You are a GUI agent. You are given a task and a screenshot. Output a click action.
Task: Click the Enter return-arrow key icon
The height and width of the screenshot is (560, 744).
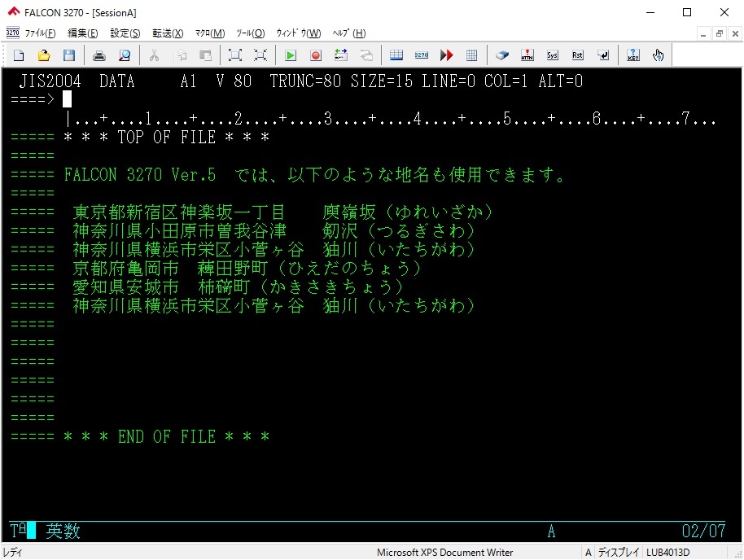603,55
